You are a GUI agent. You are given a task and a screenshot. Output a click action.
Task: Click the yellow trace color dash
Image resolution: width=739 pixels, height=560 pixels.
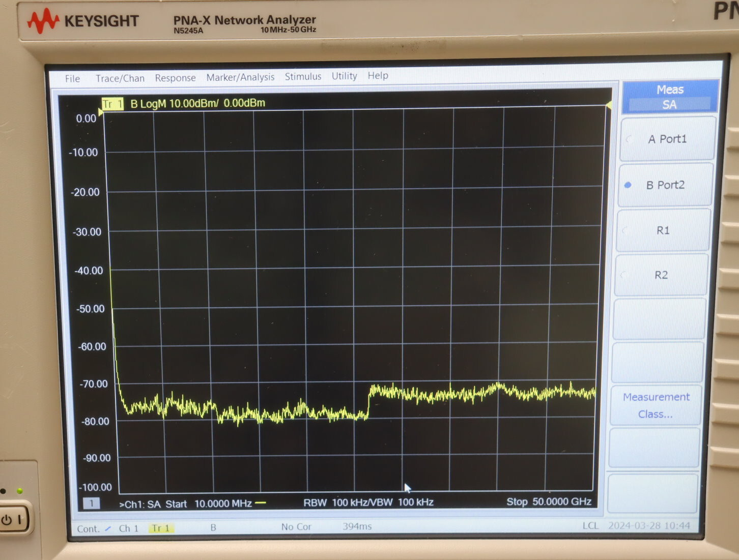pos(261,503)
